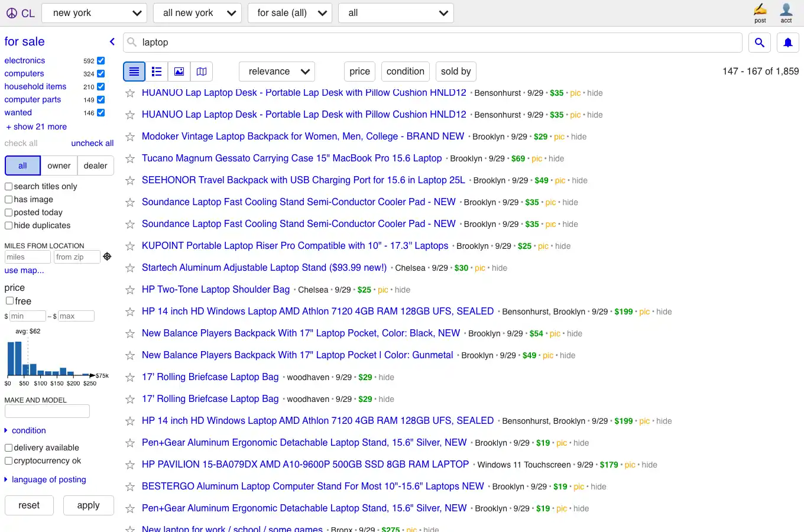Collapse the for sale sidebar arrow
This screenshot has width=804, height=532.
(112, 41)
